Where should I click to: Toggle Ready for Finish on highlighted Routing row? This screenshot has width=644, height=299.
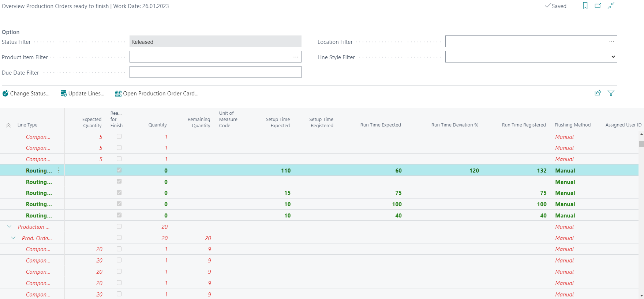119,170
